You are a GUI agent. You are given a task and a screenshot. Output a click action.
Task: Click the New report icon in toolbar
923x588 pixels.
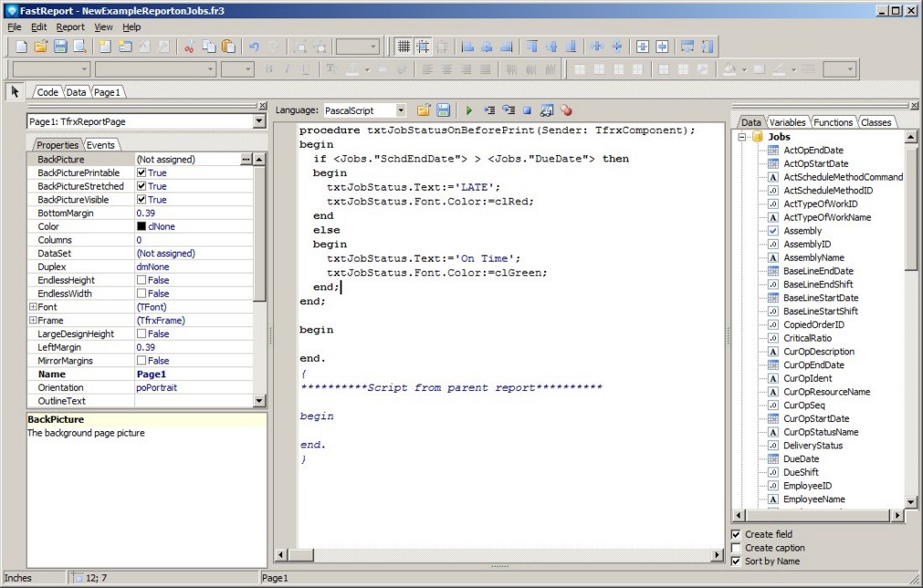pyautogui.click(x=19, y=47)
